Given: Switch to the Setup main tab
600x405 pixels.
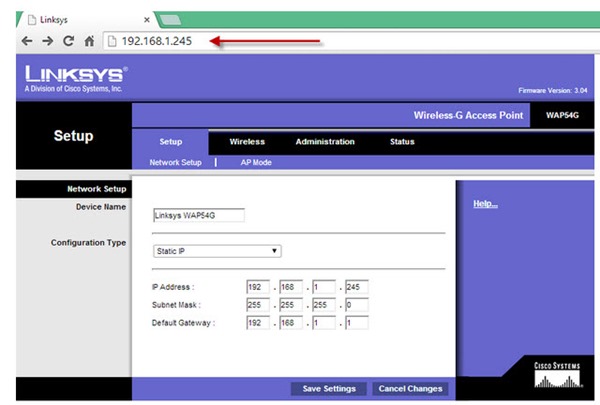Looking at the screenshot, I should click(x=171, y=142).
